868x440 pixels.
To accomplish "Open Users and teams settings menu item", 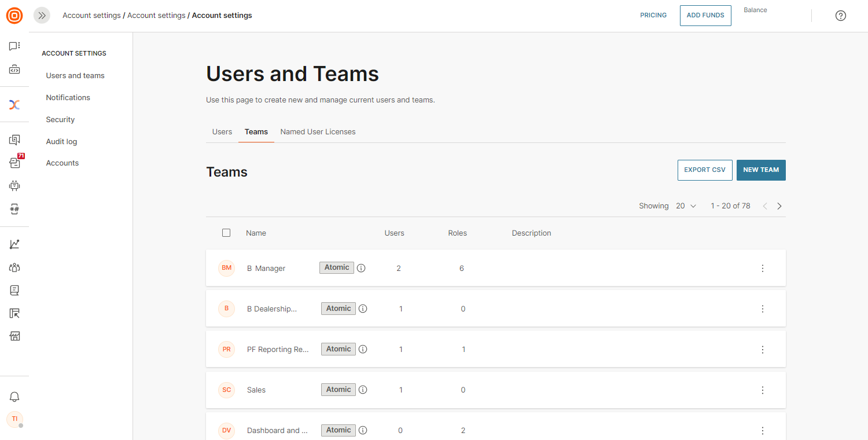I will click(75, 75).
